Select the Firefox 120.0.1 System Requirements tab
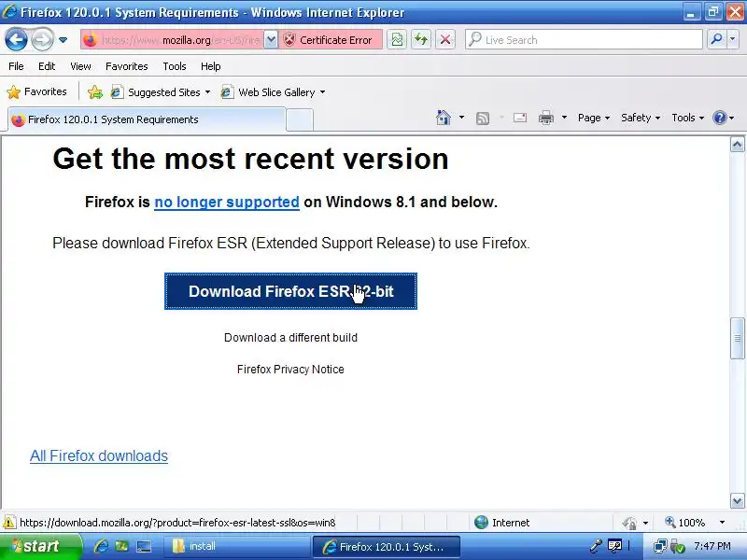 pos(147,119)
